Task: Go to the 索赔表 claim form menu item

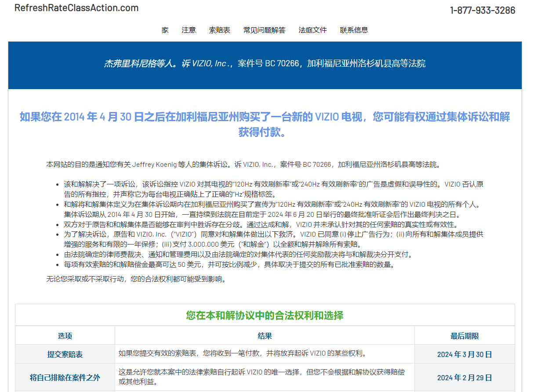Action: pyautogui.click(x=220, y=30)
